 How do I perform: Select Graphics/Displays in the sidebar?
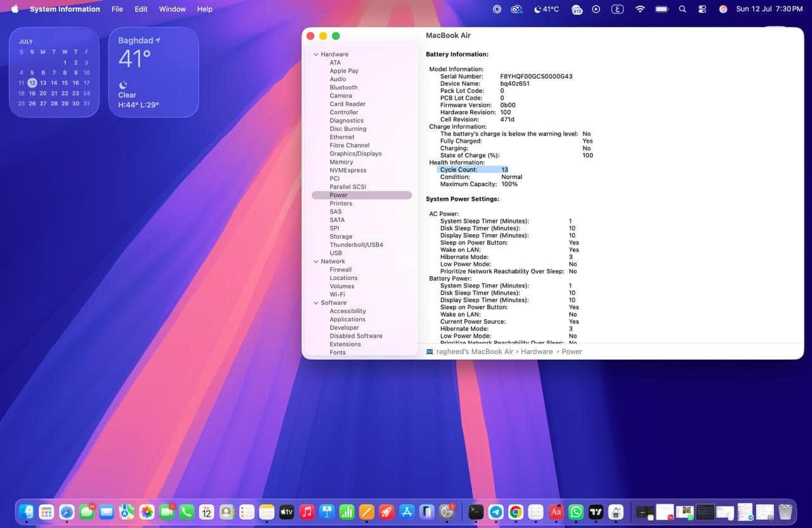tap(355, 154)
